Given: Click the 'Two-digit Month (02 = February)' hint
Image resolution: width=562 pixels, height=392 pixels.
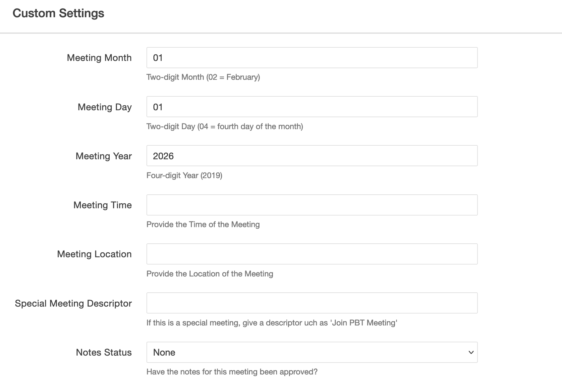Looking at the screenshot, I should pos(203,77).
